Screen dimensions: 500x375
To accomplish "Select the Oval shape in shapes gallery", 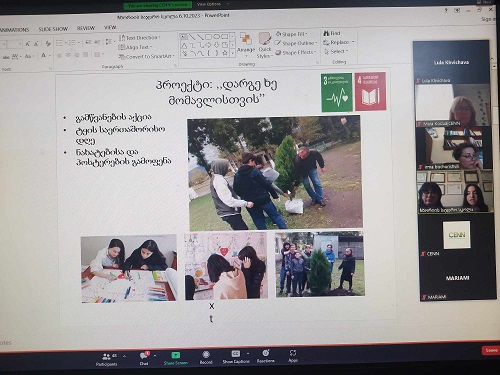I will click(217, 37).
